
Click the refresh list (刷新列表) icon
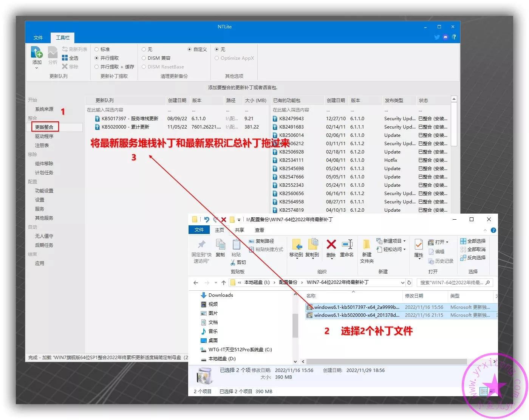coord(65,50)
